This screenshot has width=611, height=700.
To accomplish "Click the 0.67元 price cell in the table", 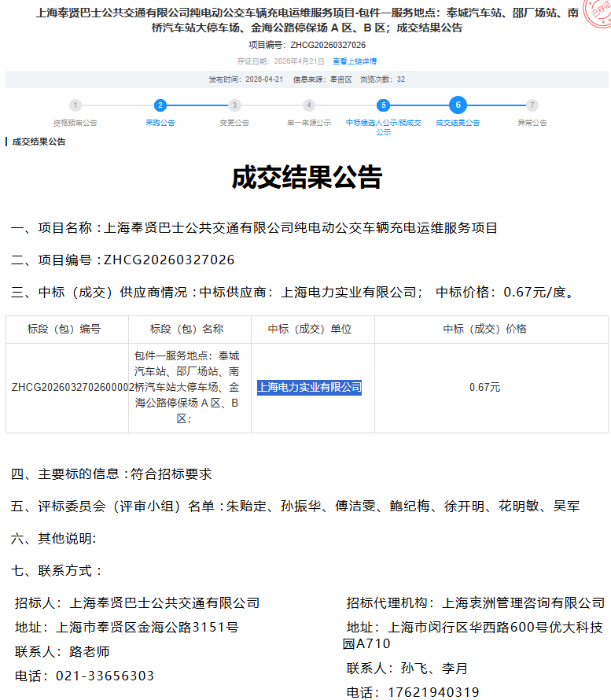I will pyautogui.click(x=484, y=387).
